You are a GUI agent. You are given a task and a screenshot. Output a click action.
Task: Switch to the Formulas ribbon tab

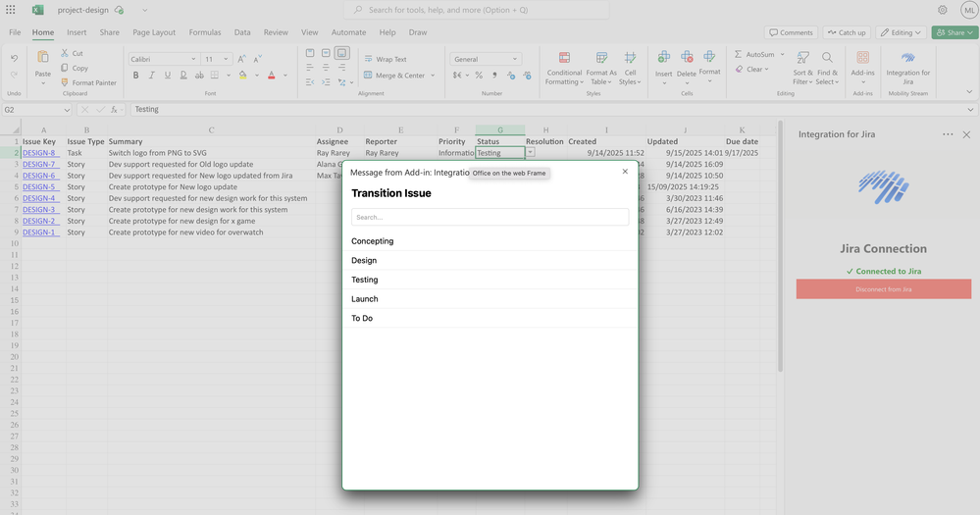(x=204, y=32)
